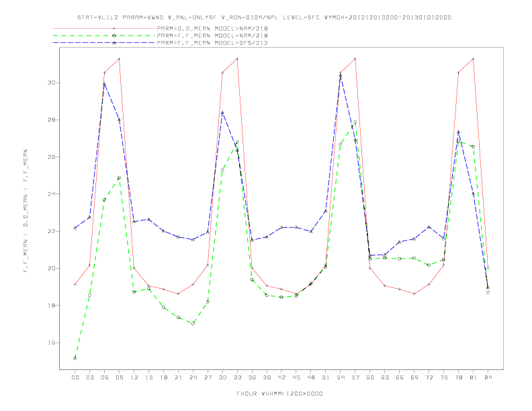This screenshot has height=411, width=532.
Task: Click x-axis forecast hour label 30
Action: tap(222, 377)
